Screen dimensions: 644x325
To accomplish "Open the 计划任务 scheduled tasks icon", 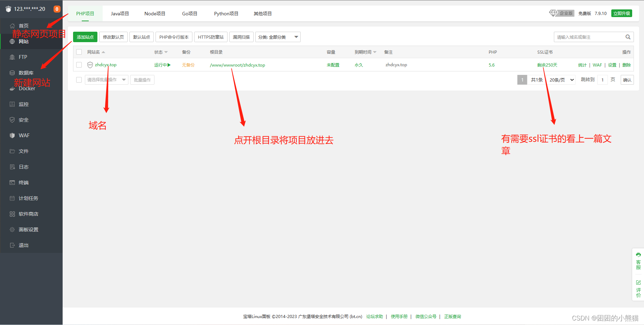I will click(x=12, y=198).
